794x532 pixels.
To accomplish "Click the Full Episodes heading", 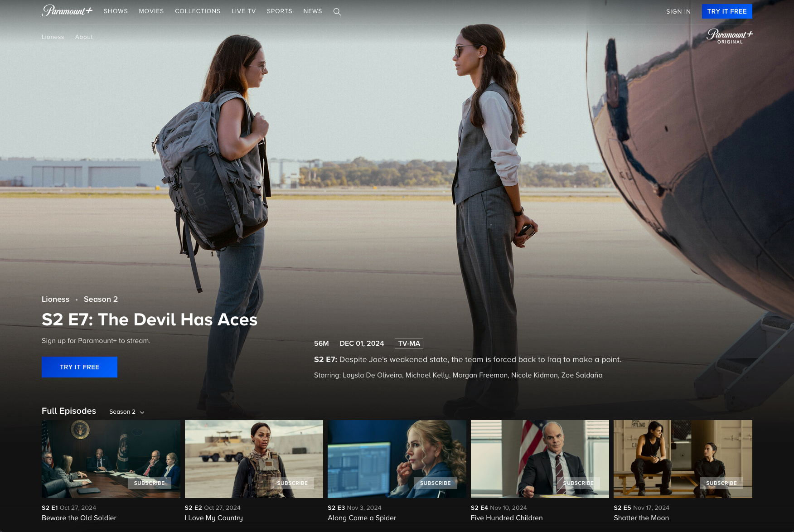I will 69,411.
